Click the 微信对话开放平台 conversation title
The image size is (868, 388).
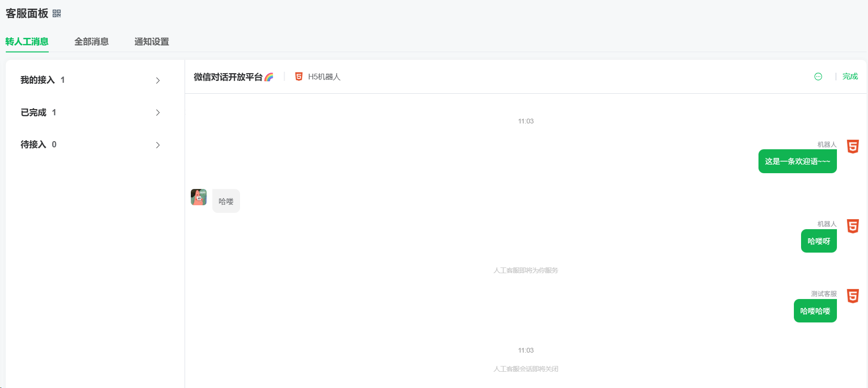228,77
